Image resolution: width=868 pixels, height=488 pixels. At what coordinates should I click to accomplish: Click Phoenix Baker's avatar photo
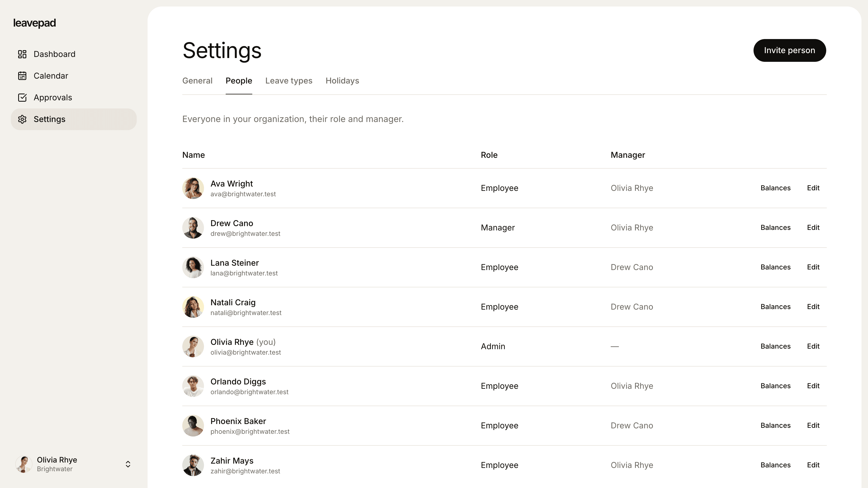pos(193,426)
